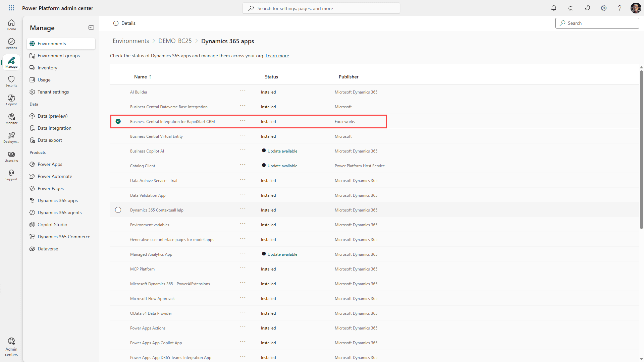This screenshot has width=644, height=362.
Task: Sort by Publisher column header
Action: [348, 77]
